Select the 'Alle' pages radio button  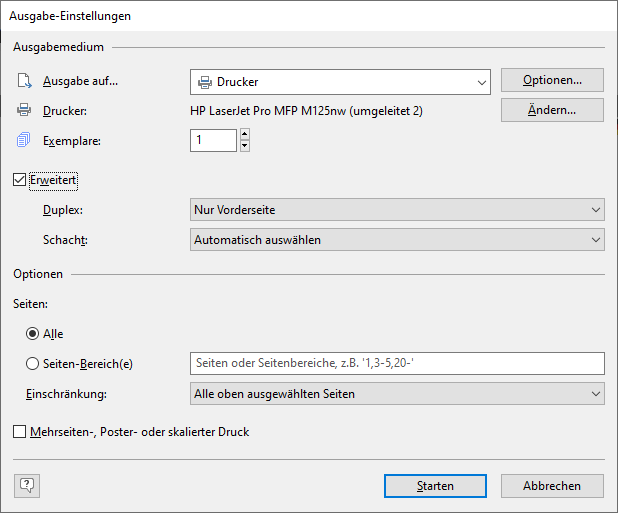coord(33,334)
